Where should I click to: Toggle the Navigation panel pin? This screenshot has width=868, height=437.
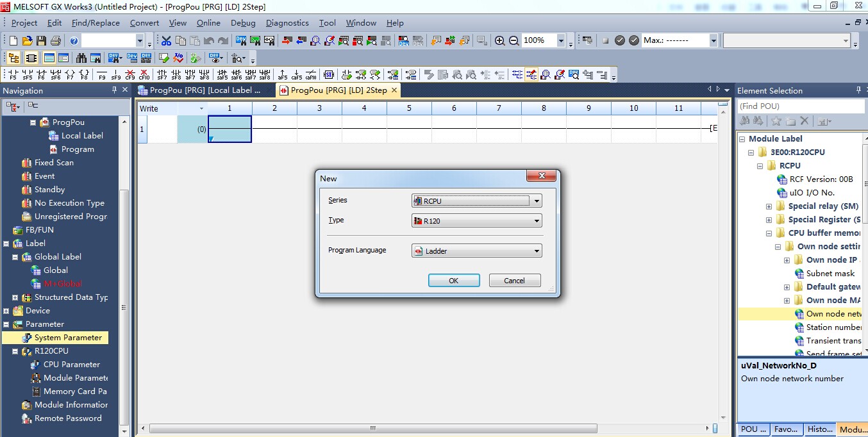click(x=115, y=90)
